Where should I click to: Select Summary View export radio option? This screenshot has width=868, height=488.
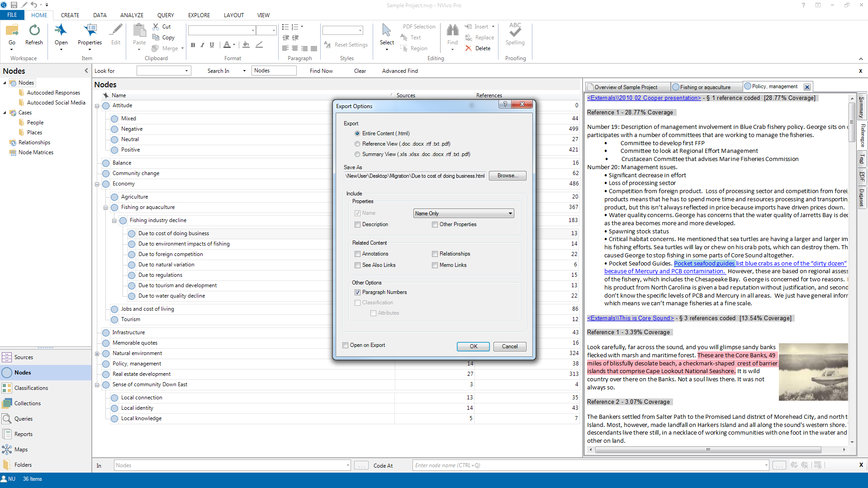[x=357, y=155]
